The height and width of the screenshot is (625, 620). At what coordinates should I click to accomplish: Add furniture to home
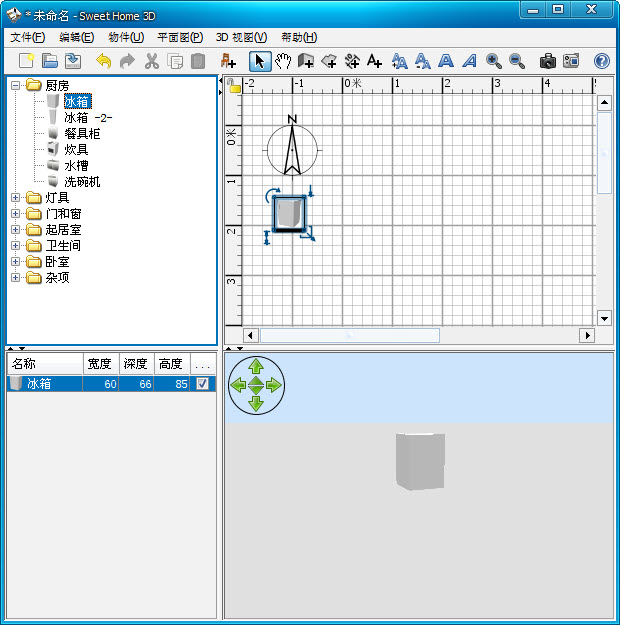[228, 61]
